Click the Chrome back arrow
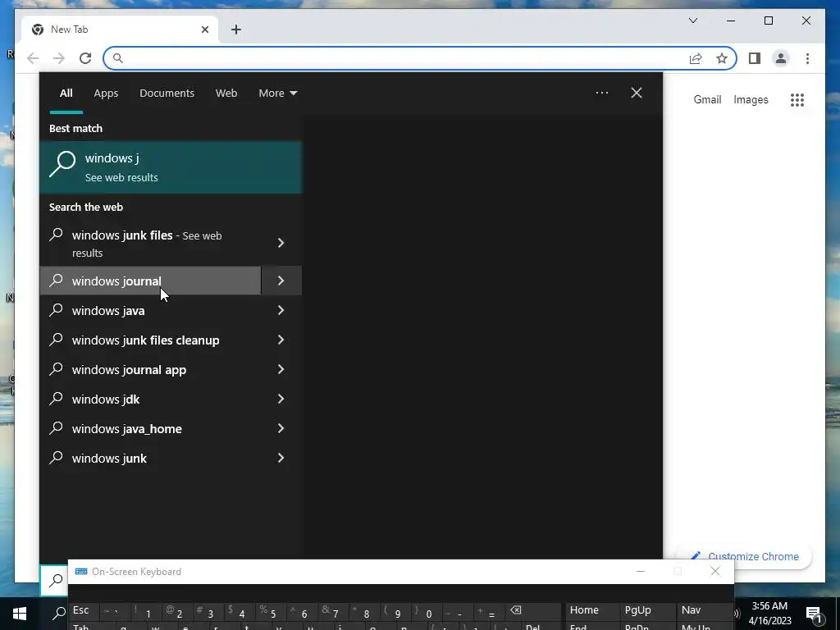Image resolution: width=840 pixels, height=630 pixels. [33, 58]
